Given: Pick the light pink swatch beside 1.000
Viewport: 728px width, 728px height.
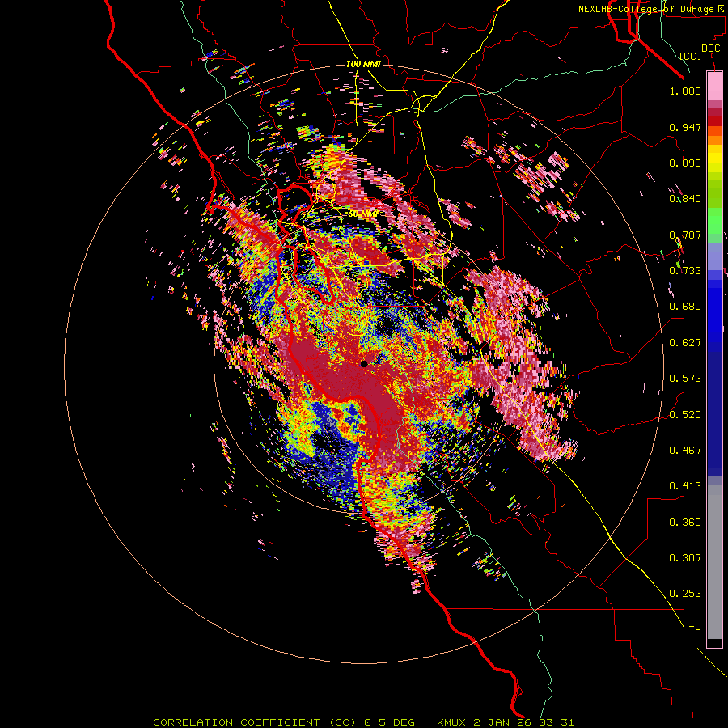Looking at the screenshot, I should point(714,87).
